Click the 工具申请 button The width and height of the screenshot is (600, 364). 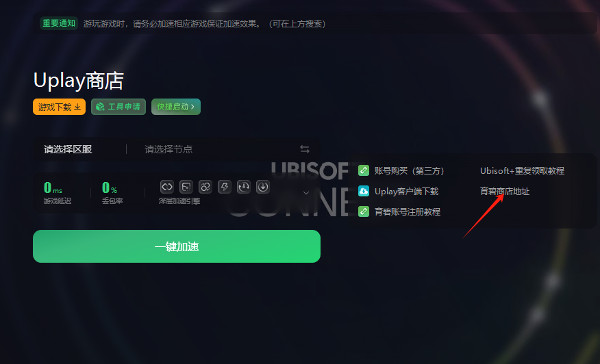click(118, 107)
